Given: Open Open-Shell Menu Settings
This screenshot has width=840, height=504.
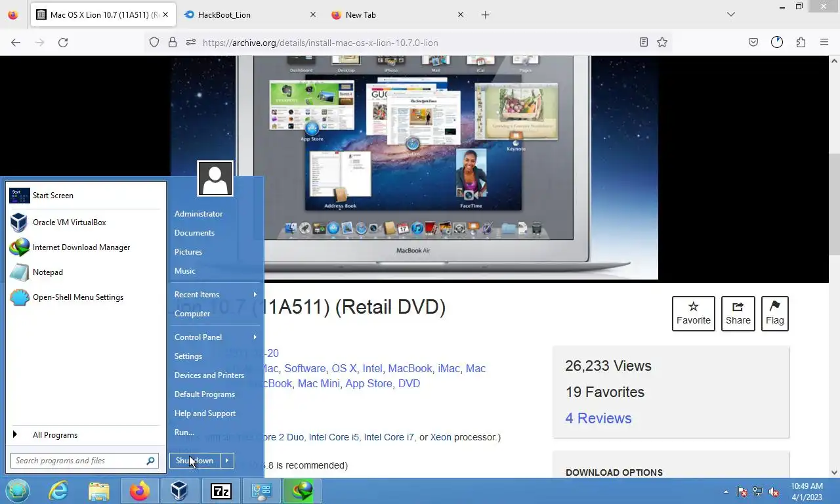Looking at the screenshot, I should tap(85, 297).
